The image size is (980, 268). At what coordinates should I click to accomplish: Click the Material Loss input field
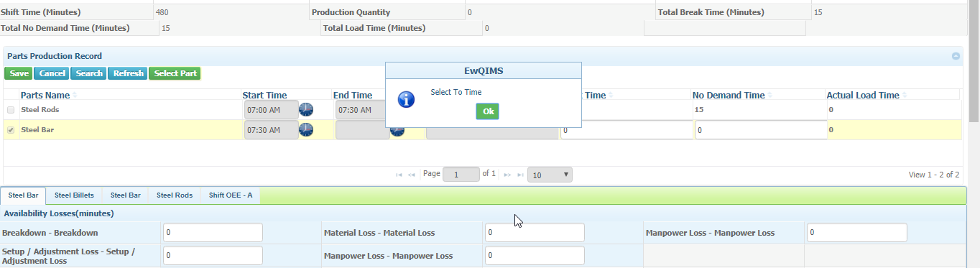point(535,232)
